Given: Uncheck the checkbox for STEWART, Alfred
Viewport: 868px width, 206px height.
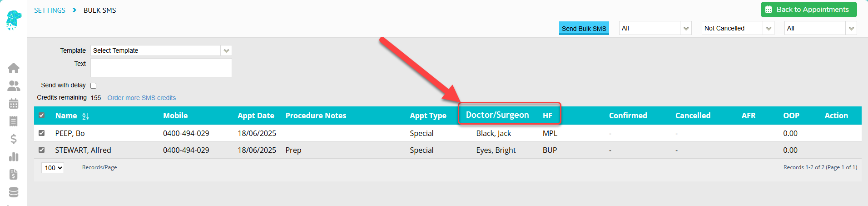Looking at the screenshot, I should tap(42, 150).
